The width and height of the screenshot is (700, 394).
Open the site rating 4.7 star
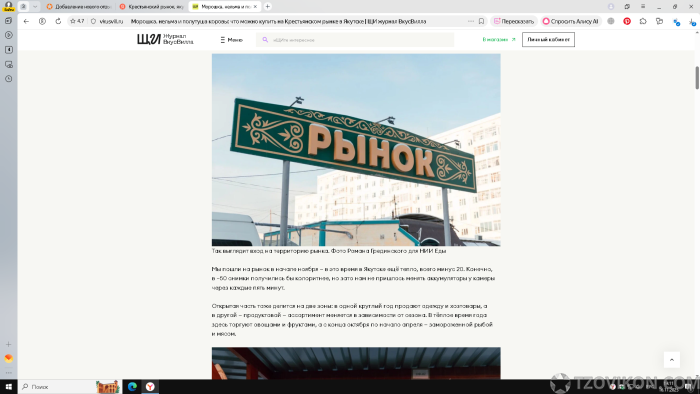pos(77,21)
